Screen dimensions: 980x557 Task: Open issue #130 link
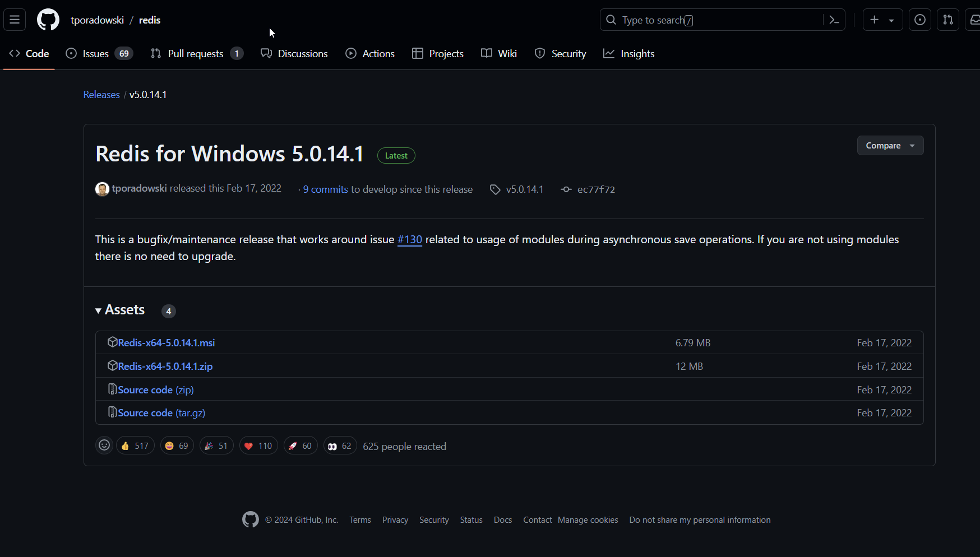[x=410, y=239]
